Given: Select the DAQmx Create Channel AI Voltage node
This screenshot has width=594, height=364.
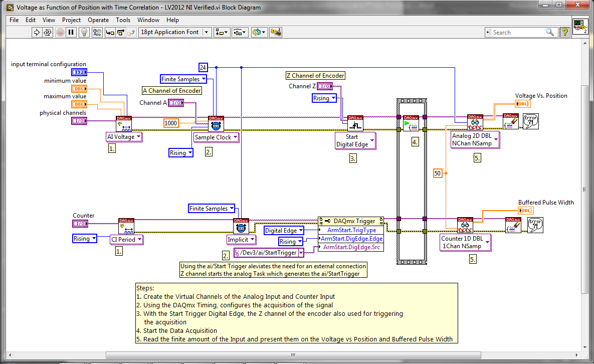Looking at the screenshot, I should [124, 123].
